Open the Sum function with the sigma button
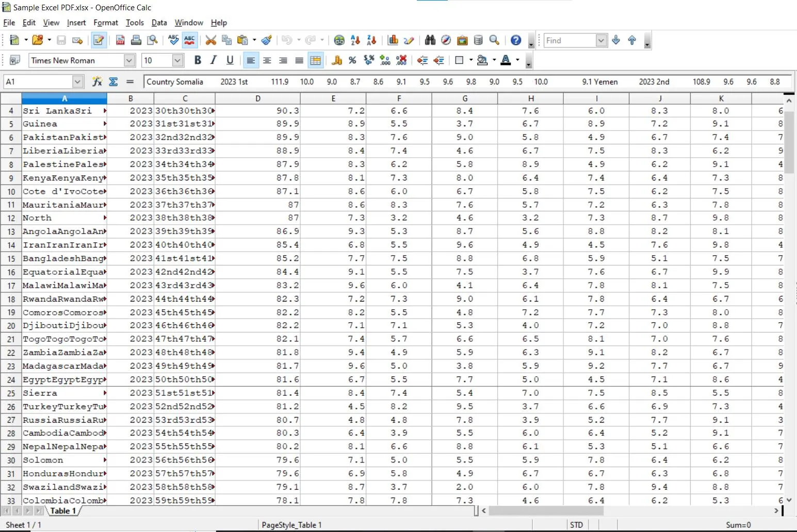Viewport: 797px width, 532px height. 113,81
